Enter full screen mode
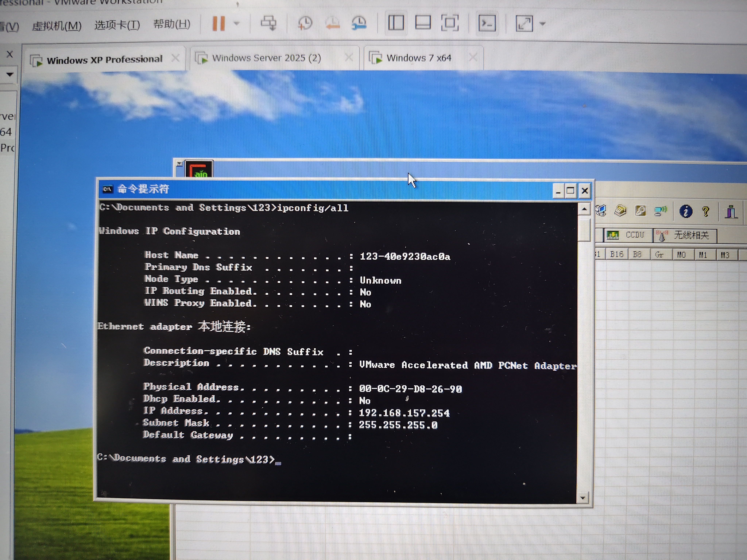 pos(450,23)
